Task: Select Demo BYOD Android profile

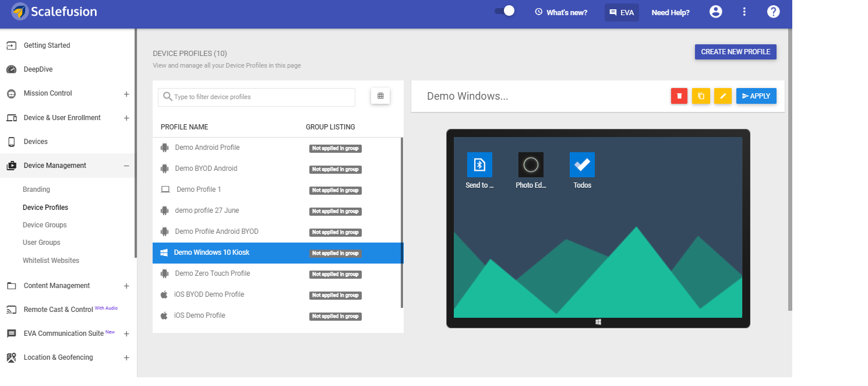Action: coord(277,169)
